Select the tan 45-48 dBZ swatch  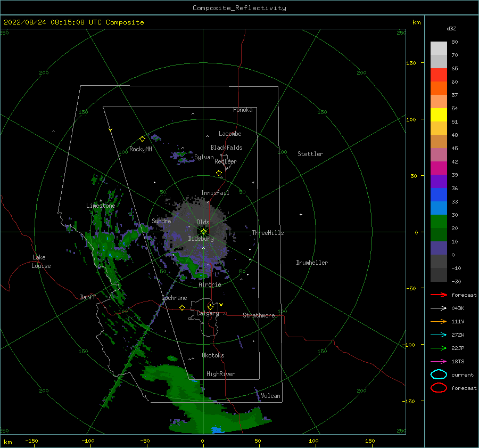coord(439,142)
